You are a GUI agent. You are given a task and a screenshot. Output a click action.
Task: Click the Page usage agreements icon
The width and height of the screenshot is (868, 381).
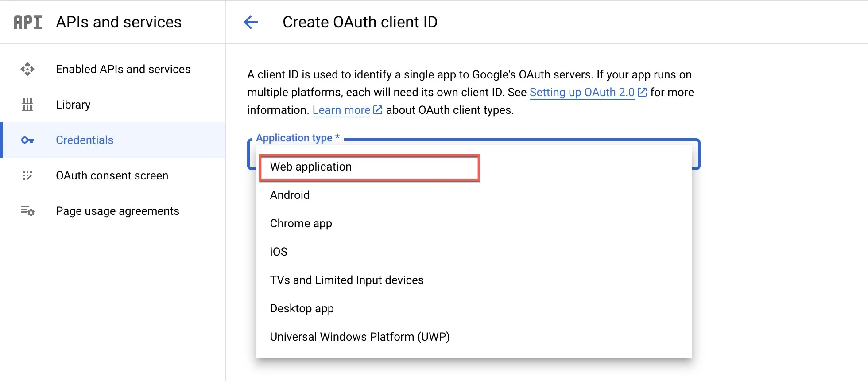click(27, 211)
